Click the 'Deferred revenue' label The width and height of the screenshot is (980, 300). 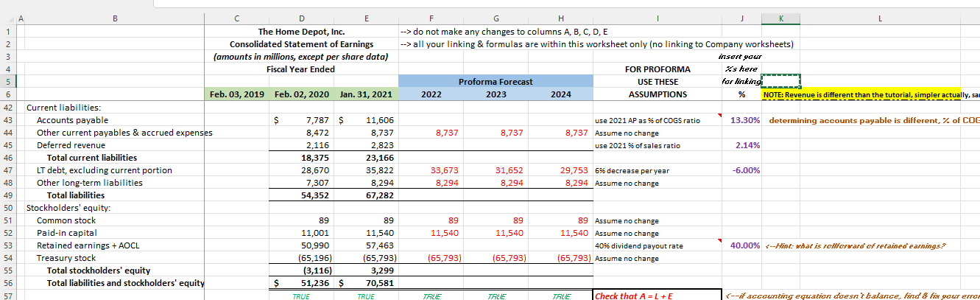coord(70,144)
